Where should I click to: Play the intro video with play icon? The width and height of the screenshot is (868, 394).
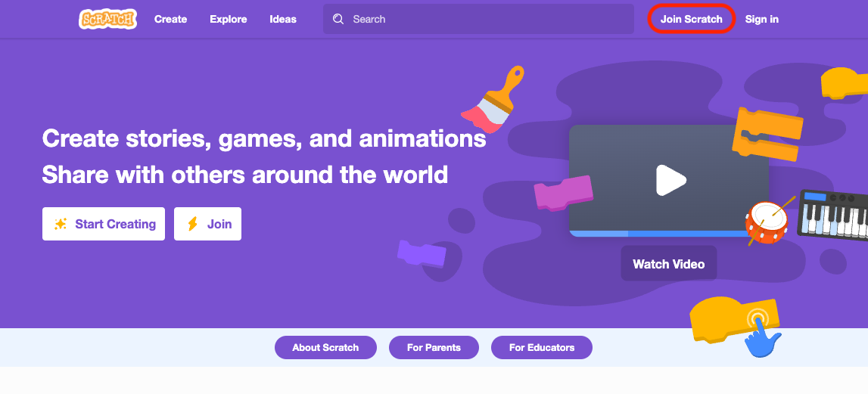point(671,180)
